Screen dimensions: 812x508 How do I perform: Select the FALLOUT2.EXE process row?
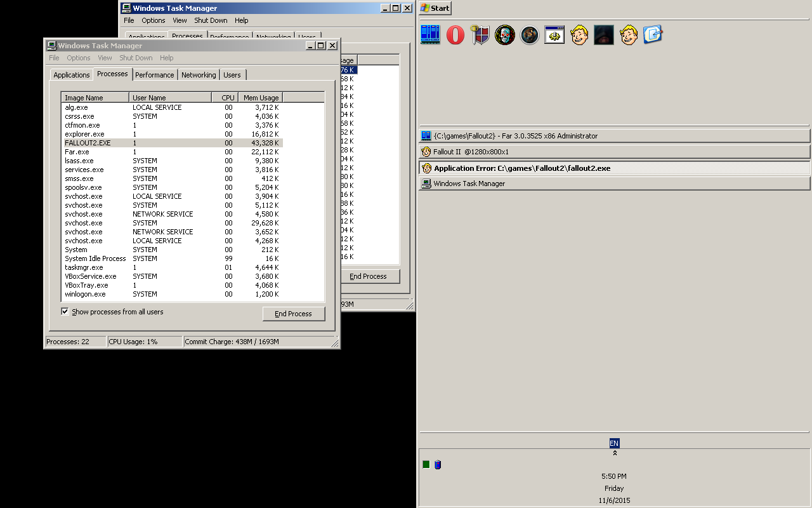[x=172, y=143]
